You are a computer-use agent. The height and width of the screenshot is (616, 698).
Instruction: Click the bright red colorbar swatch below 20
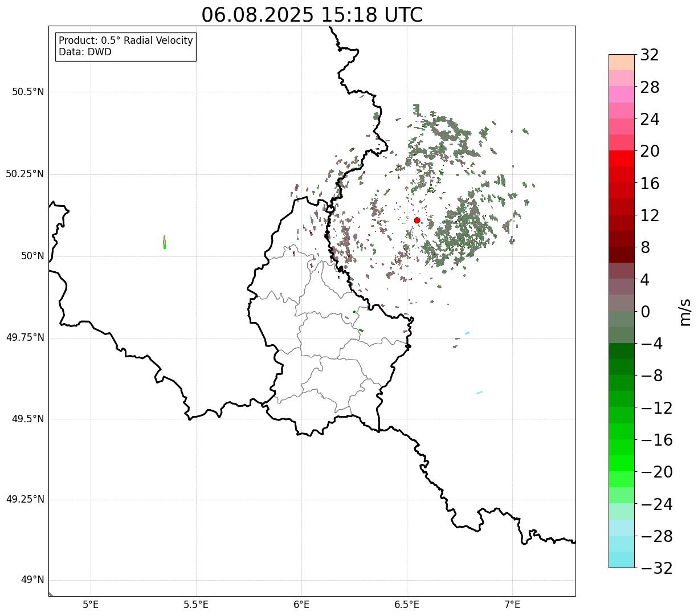point(621,158)
